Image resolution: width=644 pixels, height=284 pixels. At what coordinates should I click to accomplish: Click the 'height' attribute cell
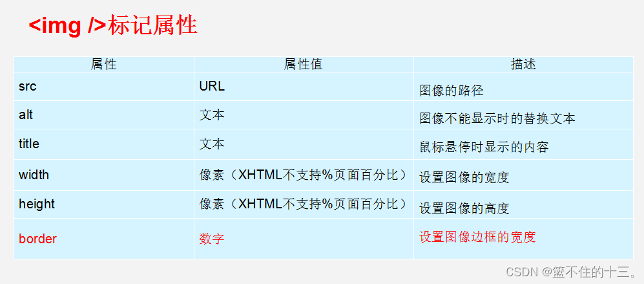point(104,204)
